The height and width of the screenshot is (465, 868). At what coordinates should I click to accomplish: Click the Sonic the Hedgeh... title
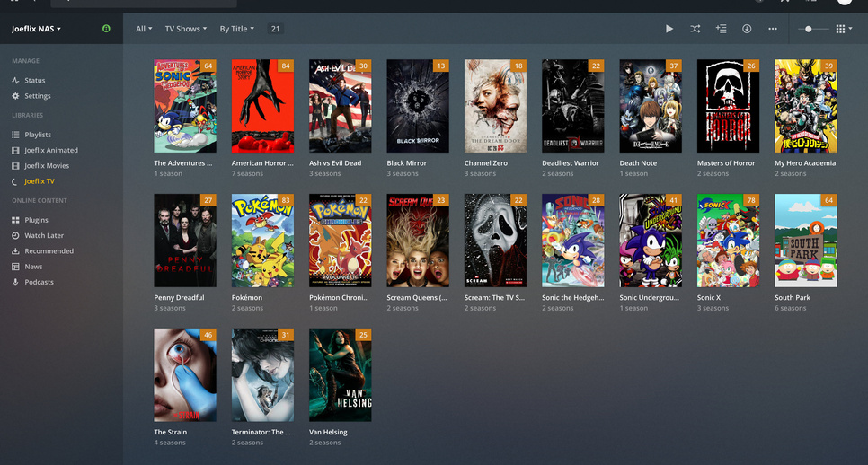573,297
